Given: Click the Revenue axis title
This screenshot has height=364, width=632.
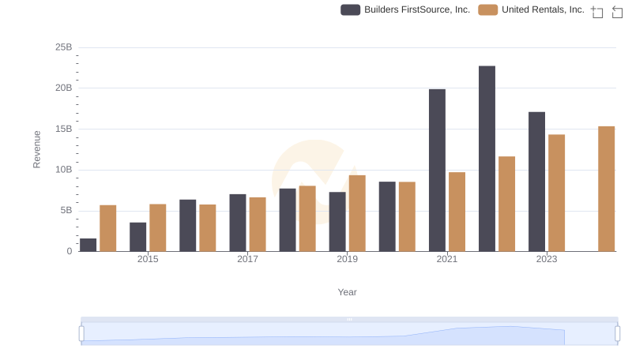Looking at the screenshot, I should click(36, 149).
